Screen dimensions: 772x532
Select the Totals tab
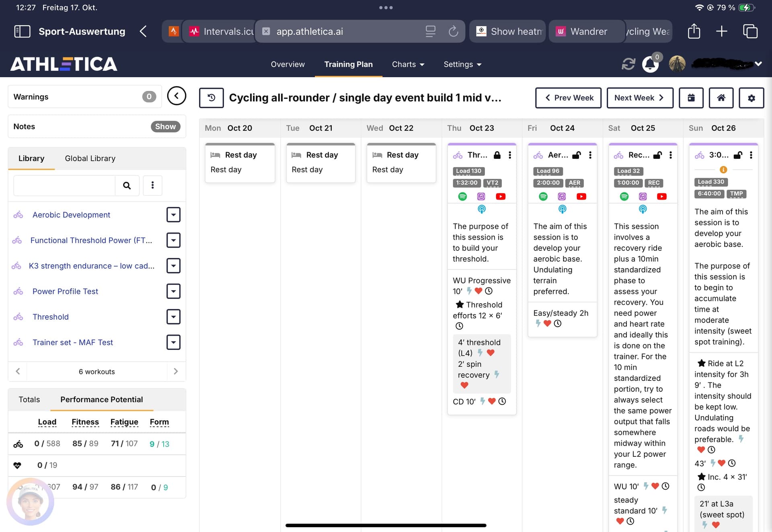point(29,399)
